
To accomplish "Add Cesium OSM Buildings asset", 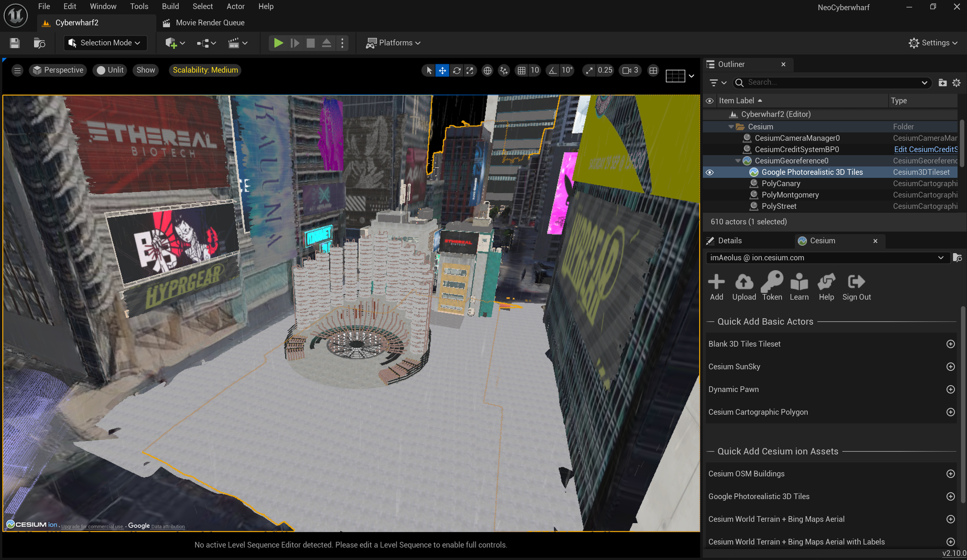I will (x=950, y=474).
